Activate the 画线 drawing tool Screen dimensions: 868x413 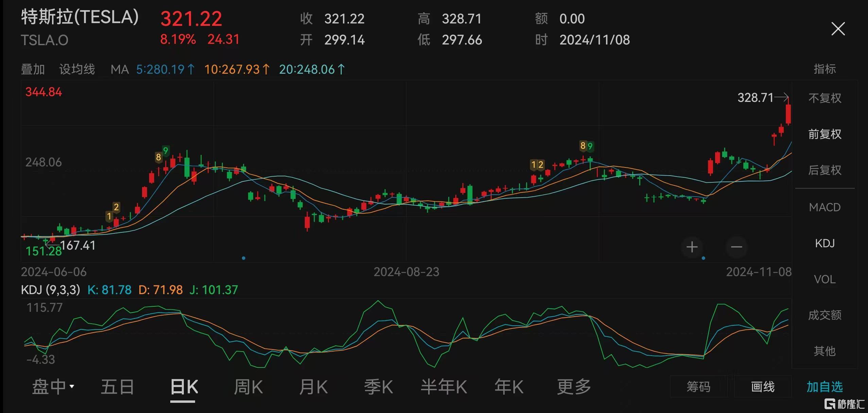[762, 387]
